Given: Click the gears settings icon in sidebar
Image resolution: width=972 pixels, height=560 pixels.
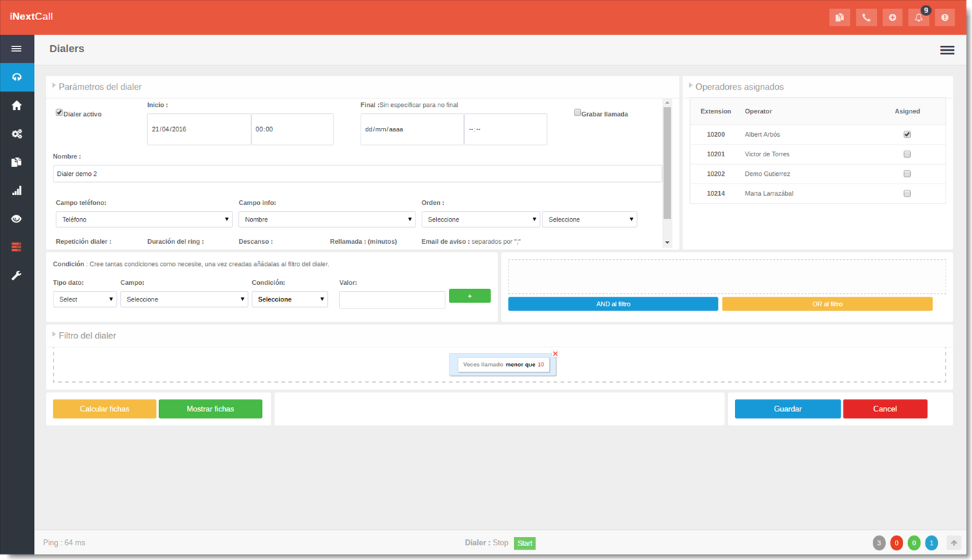Looking at the screenshot, I should (x=17, y=134).
